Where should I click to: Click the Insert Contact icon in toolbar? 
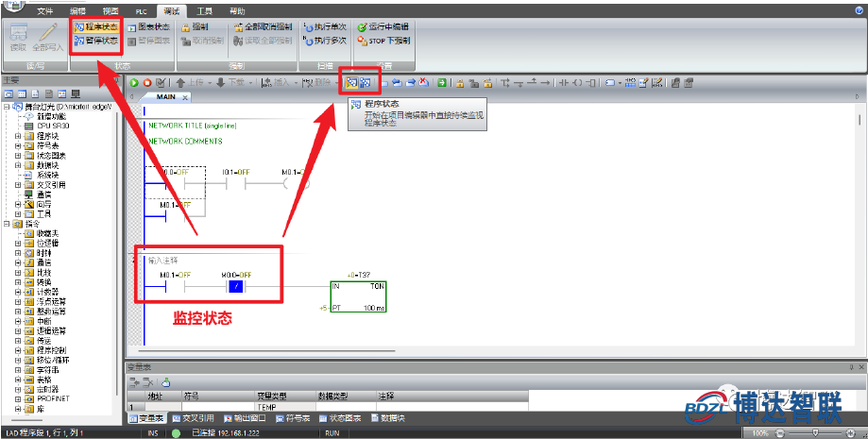click(x=564, y=83)
